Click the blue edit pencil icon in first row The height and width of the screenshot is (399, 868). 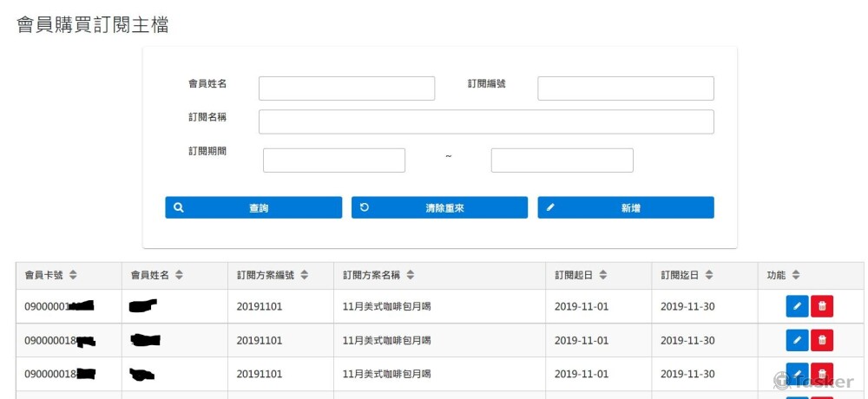click(x=797, y=306)
